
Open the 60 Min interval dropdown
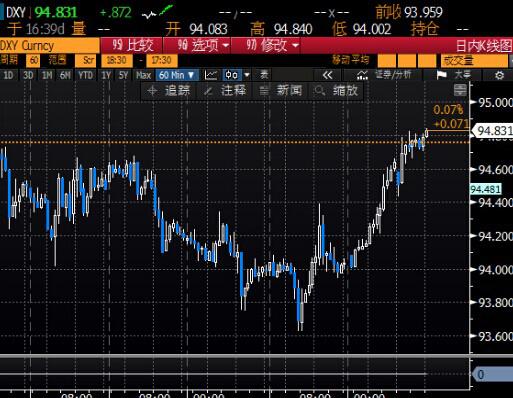tap(177, 75)
